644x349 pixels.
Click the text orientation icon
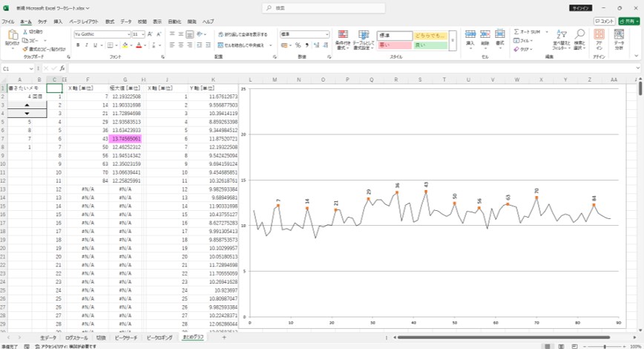tap(200, 34)
